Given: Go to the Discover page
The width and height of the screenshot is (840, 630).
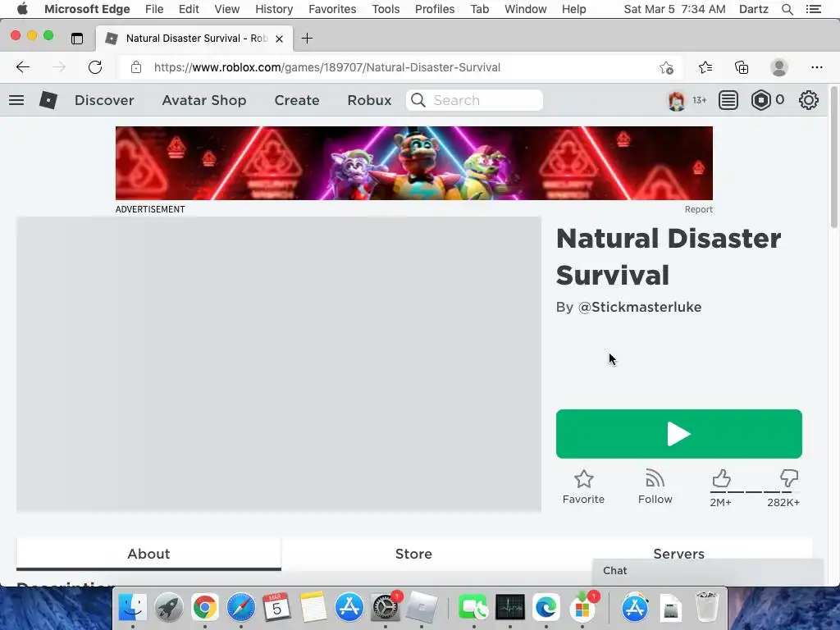Looking at the screenshot, I should (x=104, y=100).
